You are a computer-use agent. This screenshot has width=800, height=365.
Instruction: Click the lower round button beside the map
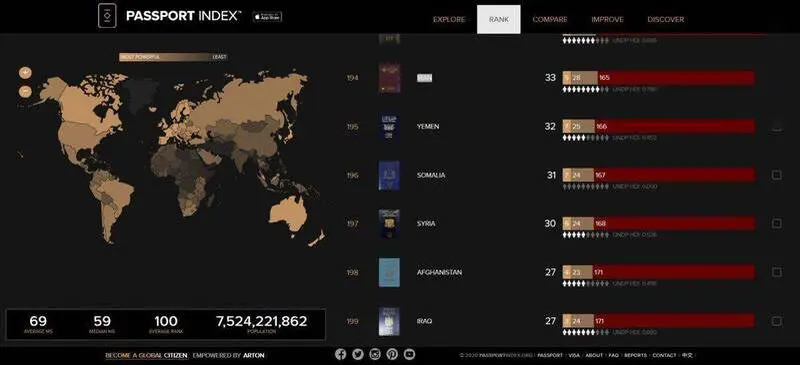tap(26, 91)
